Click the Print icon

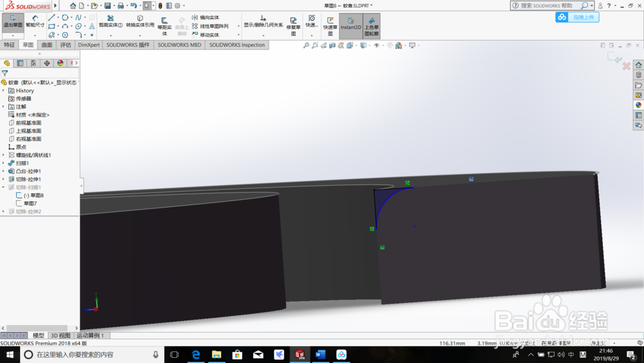pos(120,6)
